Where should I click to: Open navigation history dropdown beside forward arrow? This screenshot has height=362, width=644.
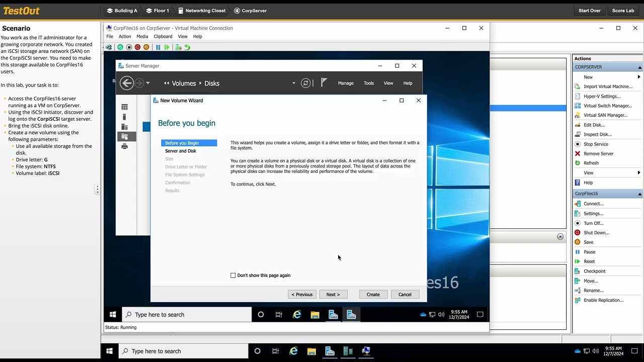click(147, 83)
